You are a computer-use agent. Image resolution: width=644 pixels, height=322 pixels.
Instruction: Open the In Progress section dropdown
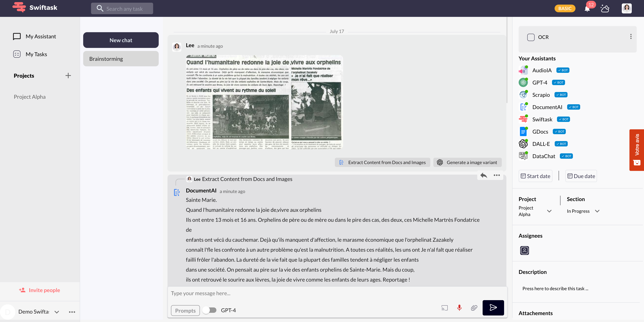[x=597, y=211]
